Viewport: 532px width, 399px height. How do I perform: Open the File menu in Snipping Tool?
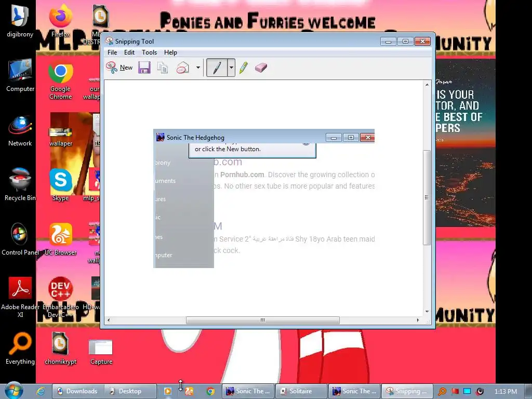112,52
